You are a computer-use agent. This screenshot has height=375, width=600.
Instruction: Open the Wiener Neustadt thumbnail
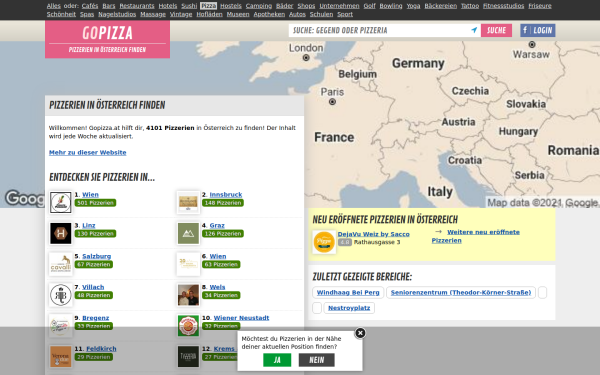tap(188, 326)
